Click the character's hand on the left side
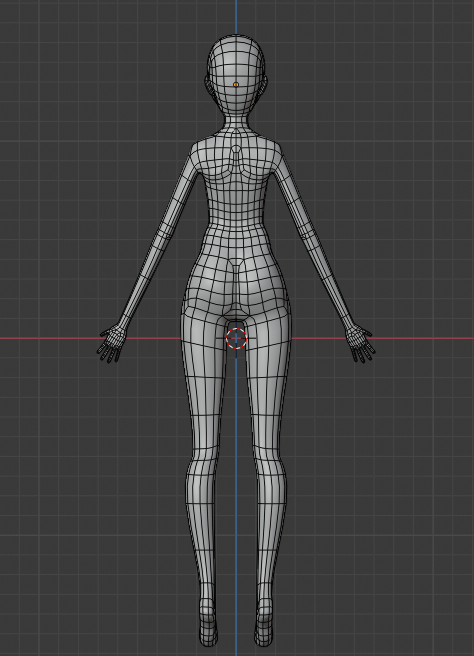This screenshot has width=474, height=656. (x=111, y=344)
